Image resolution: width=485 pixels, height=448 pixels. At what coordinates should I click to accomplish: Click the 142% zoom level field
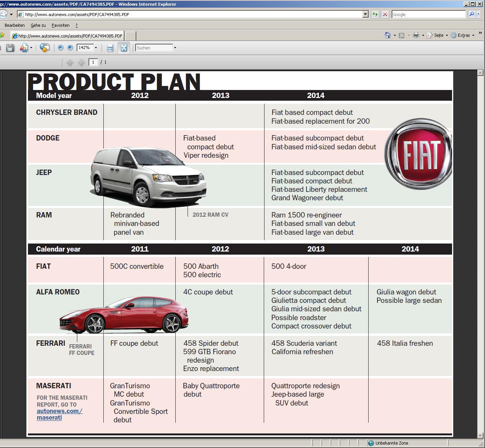(x=85, y=48)
